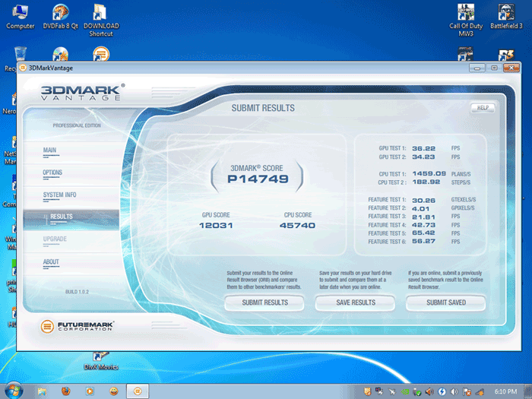Open the NVIDIA tray icon
This screenshot has width=532, height=399.
click(x=405, y=392)
